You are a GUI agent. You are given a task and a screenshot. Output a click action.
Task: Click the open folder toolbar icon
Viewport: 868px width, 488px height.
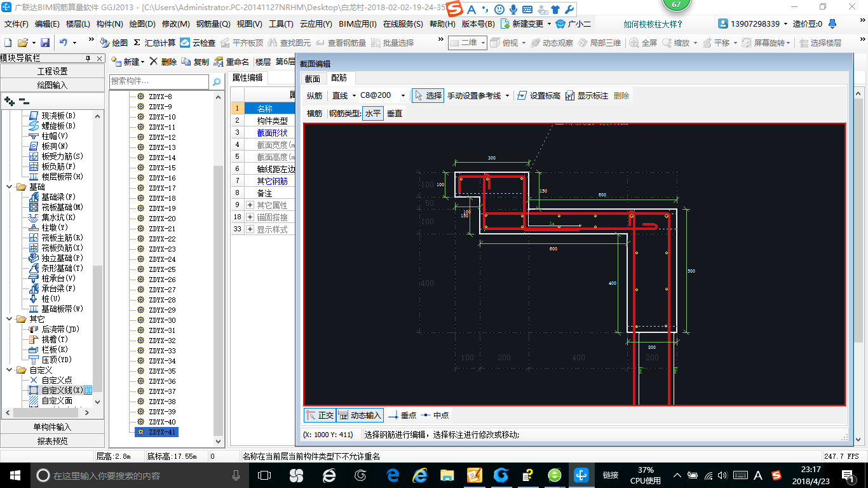(22, 43)
